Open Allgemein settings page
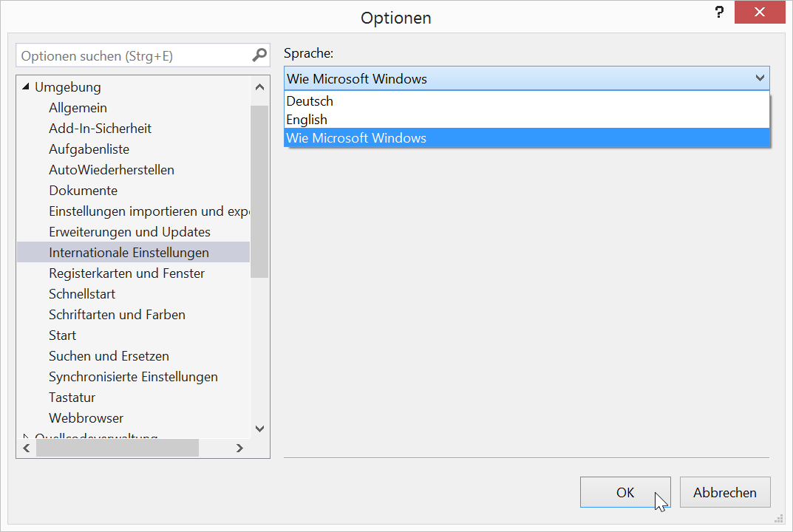 pyautogui.click(x=78, y=108)
